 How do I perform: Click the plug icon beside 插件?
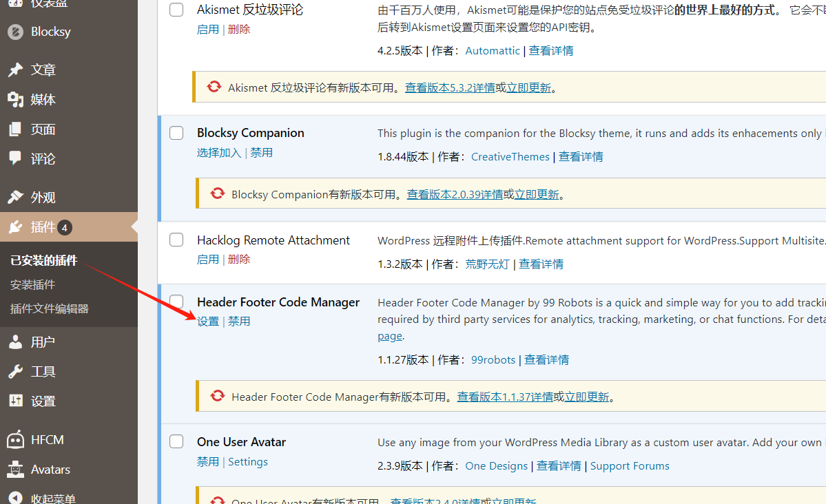click(16, 227)
